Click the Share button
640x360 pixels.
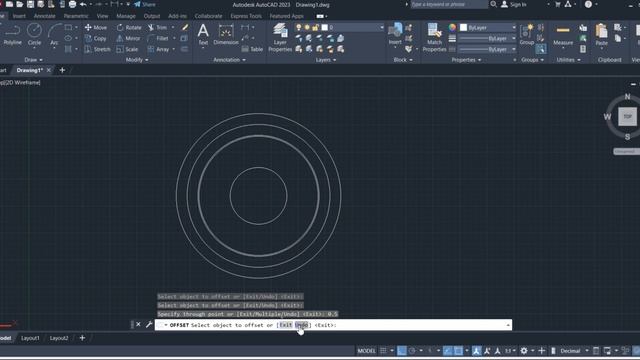pos(144,4)
